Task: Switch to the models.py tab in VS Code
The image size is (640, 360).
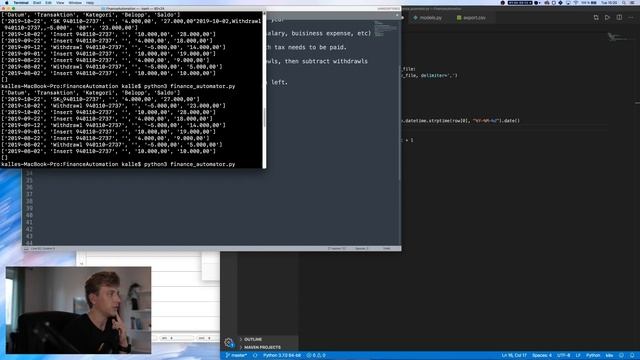Action: pyautogui.click(x=427, y=18)
